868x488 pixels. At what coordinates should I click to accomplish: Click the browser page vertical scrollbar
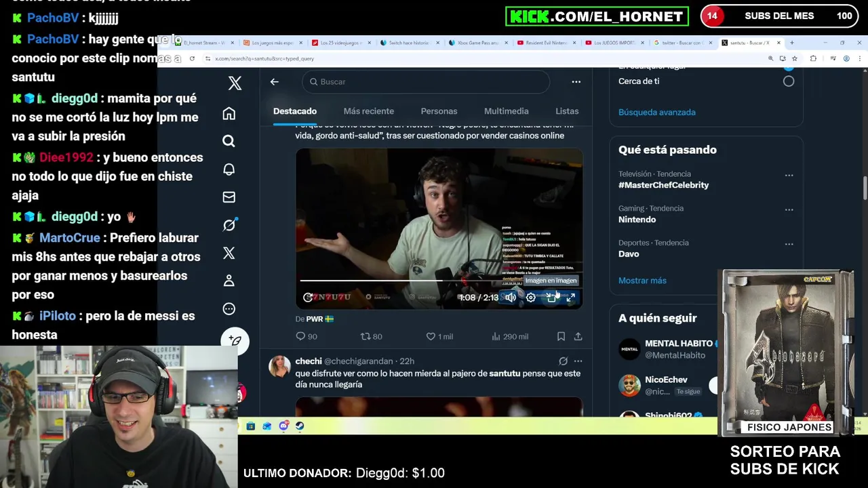(x=864, y=190)
